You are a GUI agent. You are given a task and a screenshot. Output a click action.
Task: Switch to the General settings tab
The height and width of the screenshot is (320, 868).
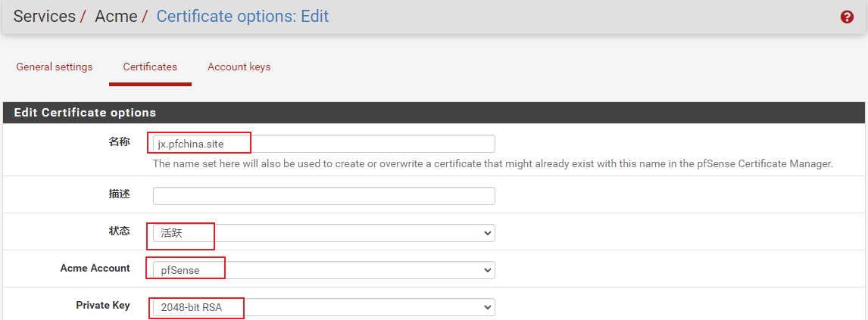coord(55,67)
